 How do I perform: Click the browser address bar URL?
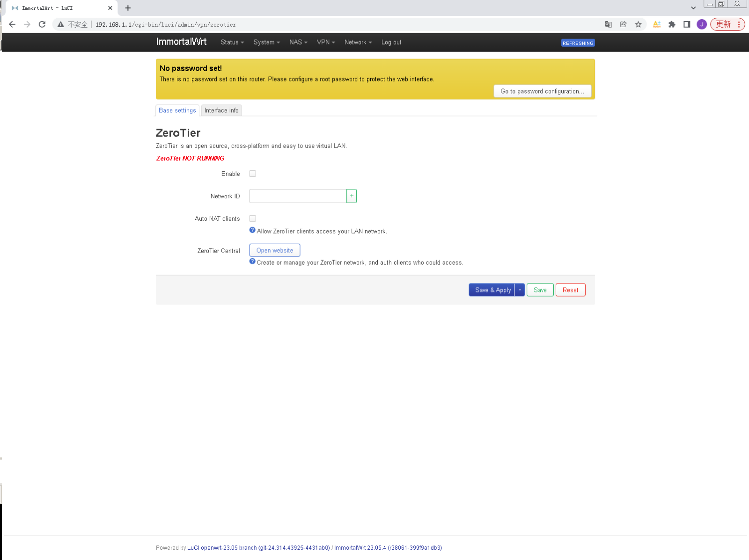point(166,24)
